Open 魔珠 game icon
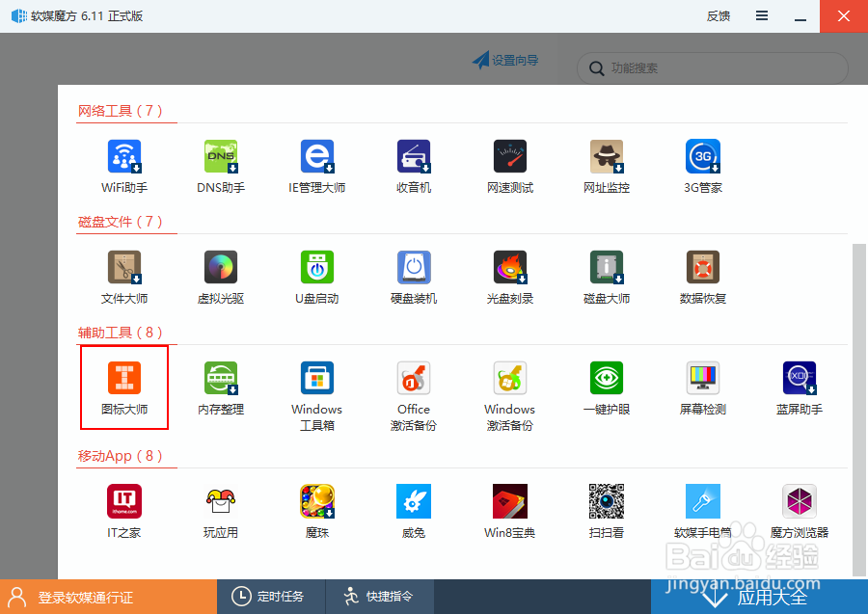 point(317,501)
